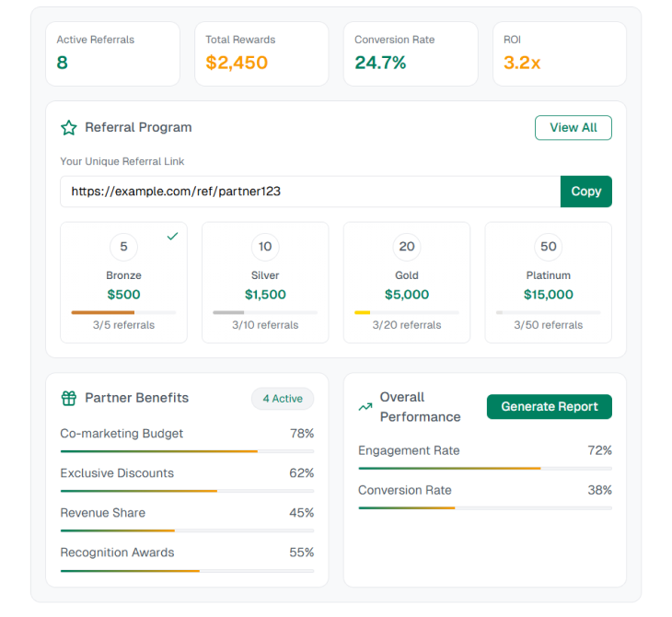The height and width of the screenshot is (617, 672).
Task: Click the Platinum tier number 50 badge
Action: coord(549,247)
